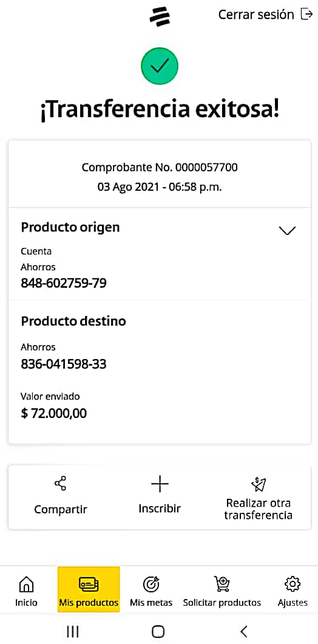Image resolution: width=318 pixels, height=644 pixels.
Task: Tap the Inicio home icon
Action: 27,584
